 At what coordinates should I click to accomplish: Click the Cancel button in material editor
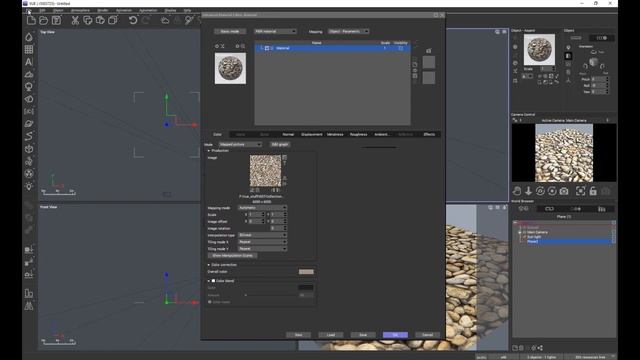coord(427,335)
